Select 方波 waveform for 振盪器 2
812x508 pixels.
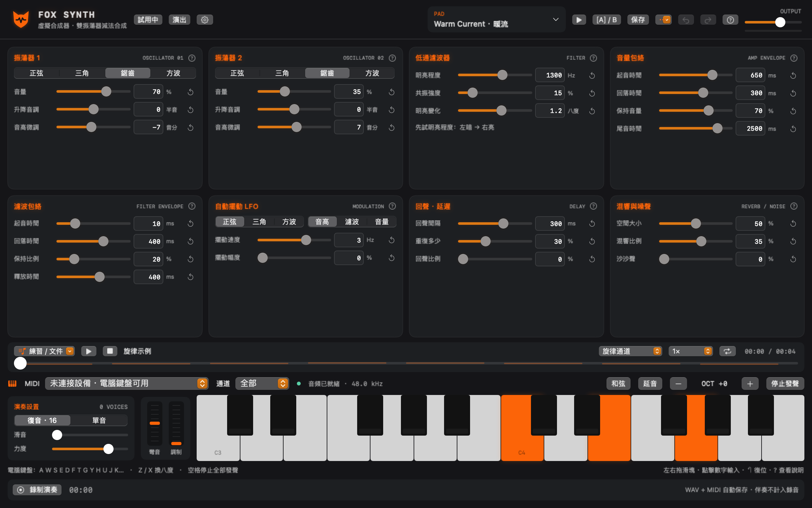click(372, 73)
